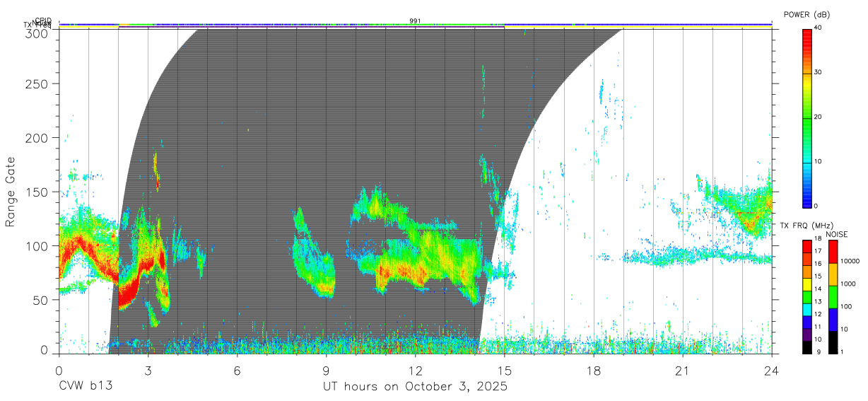Click the Range Gate axis title
The image size is (868, 401).
coord(10,192)
